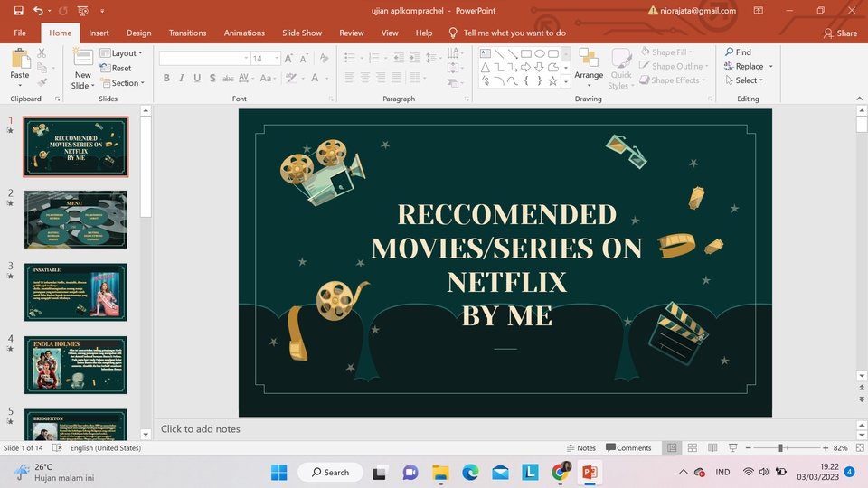
Task: Click Share button at top right
Action: pos(840,33)
